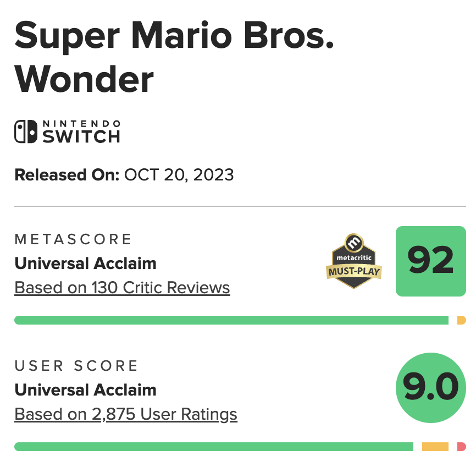476x461 pixels.
Task: Click the USER SCORE heading label
Action: click(76, 366)
